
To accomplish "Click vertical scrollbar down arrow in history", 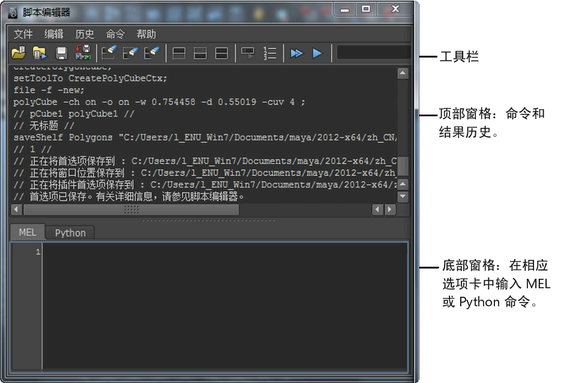I will click(403, 196).
